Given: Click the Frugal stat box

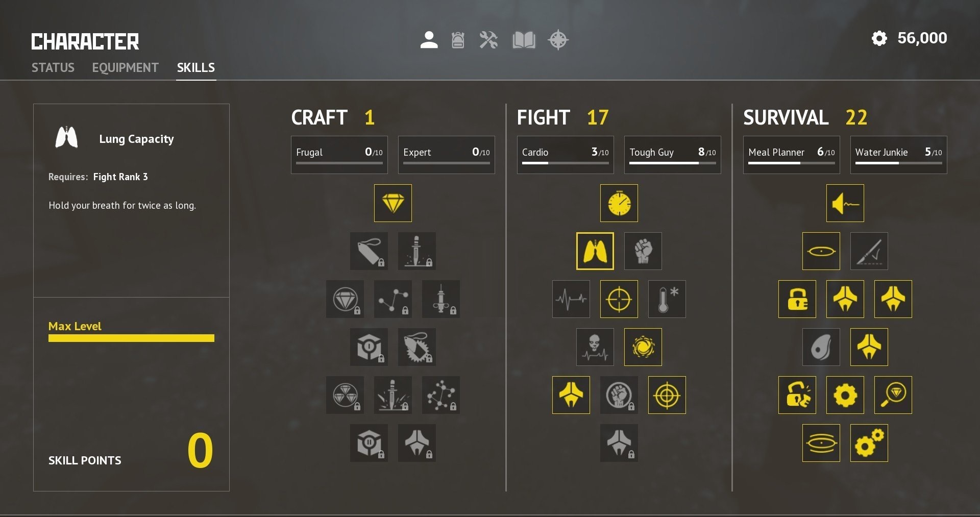Looking at the screenshot, I should click(x=339, y=155).
